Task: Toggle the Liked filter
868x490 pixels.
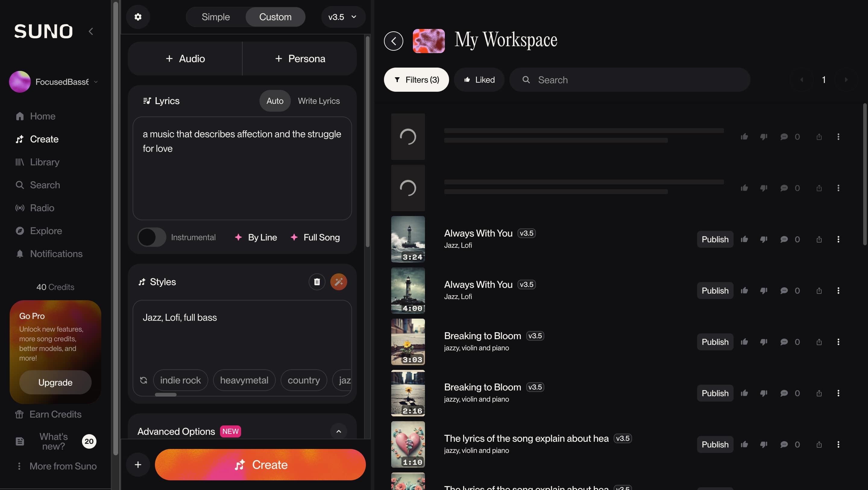Action: [x=479, y=80]
